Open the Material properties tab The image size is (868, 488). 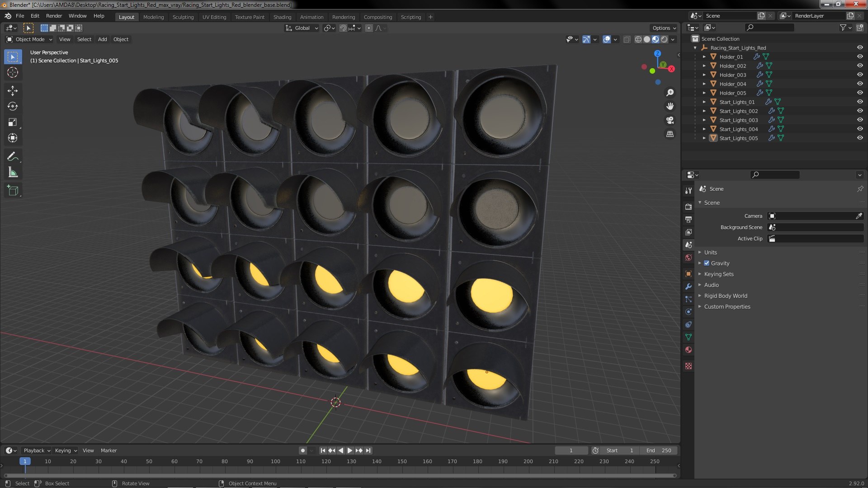coord(689,350)
